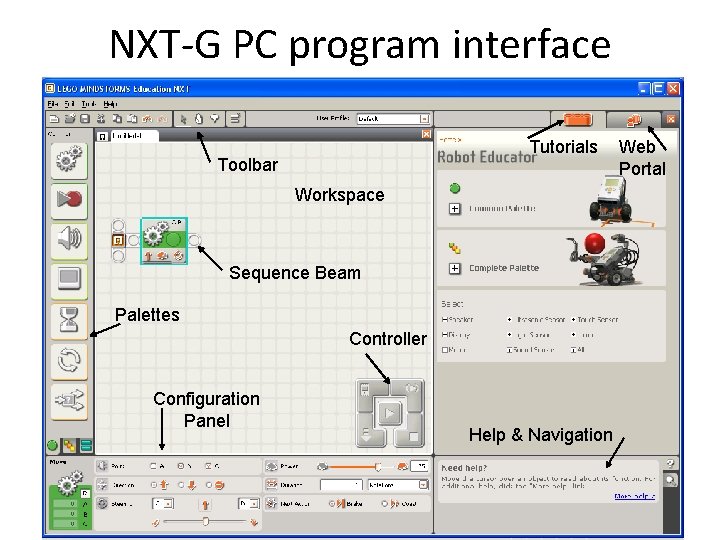The width and height of the screenshot is (720, 540).
Task: Click the Paste toolbar icon
Action: (x=132, y=119)
